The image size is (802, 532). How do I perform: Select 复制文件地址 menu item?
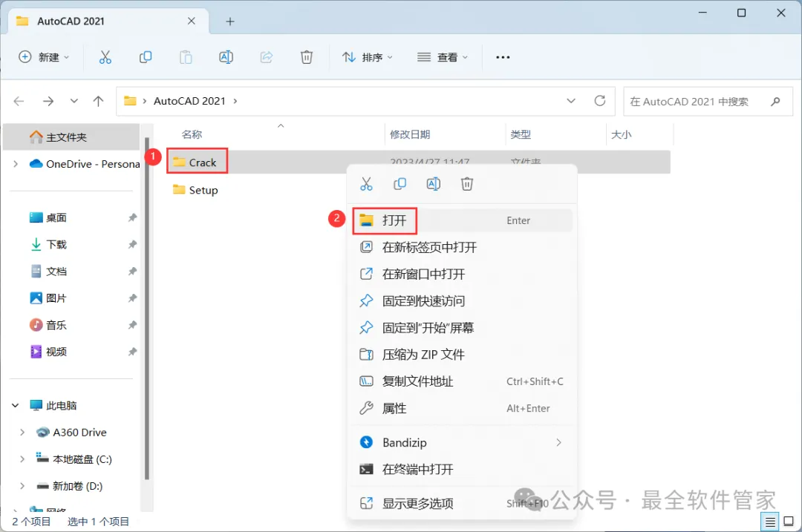[x=462, y=381]
